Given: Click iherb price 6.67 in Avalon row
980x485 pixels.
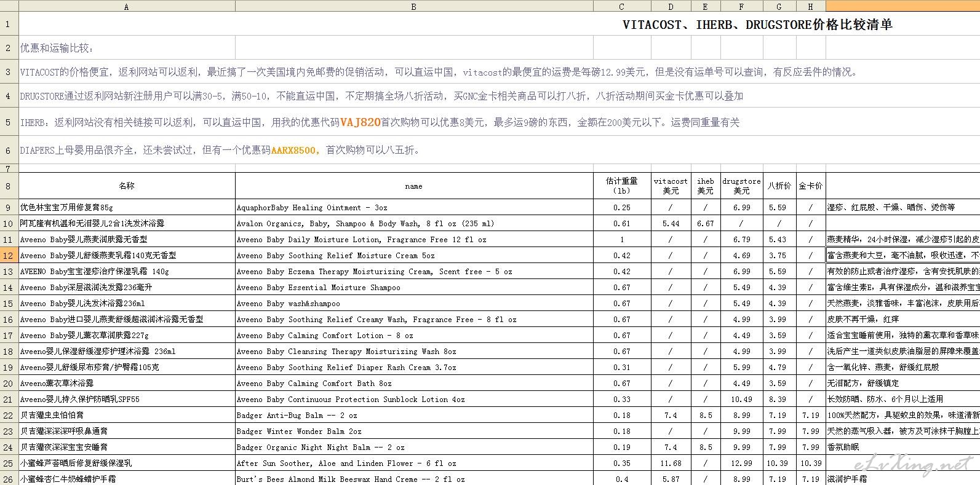Looking at the screenshot, I should [705, 223].
